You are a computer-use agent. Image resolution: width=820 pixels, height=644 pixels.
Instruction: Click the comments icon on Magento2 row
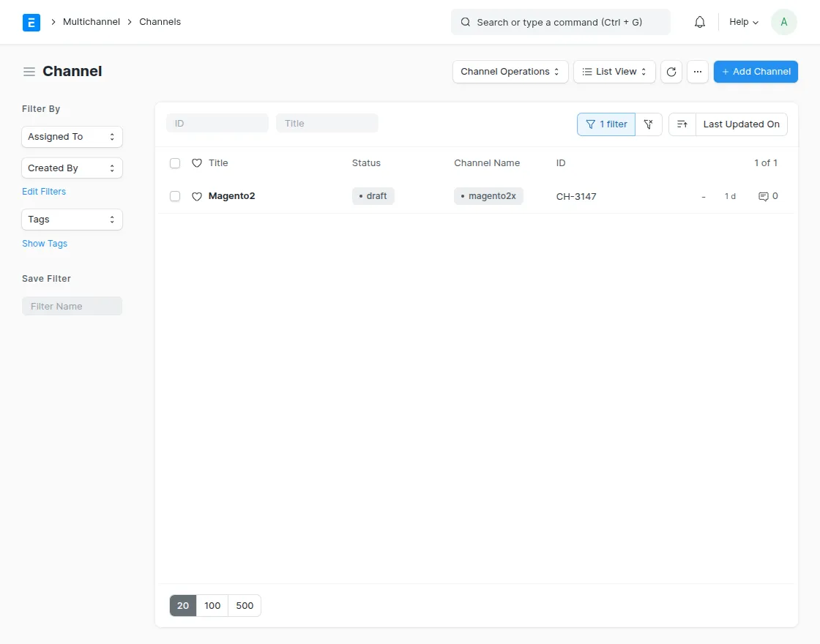pyautogui.click(x=764, y=196)
